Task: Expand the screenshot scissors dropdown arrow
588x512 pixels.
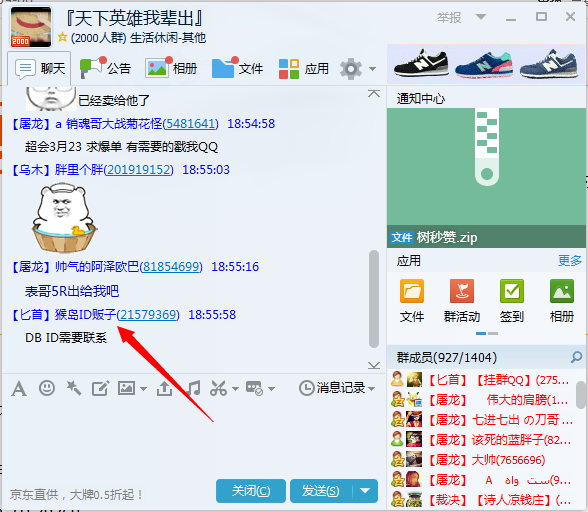Action: [x=236, y=389]
